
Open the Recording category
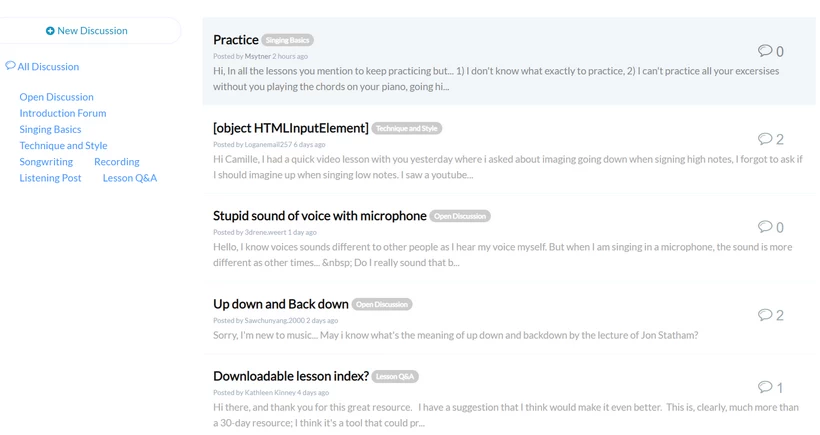pyautogui.click(x=117, y=162)
